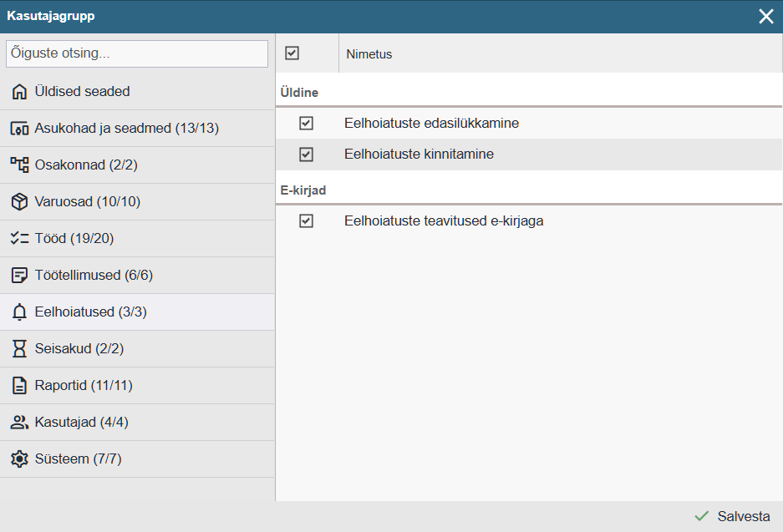This screenshot has width=783, height=532.
Task: Click the Raportid document icon
Action: [x=19, y=386]
